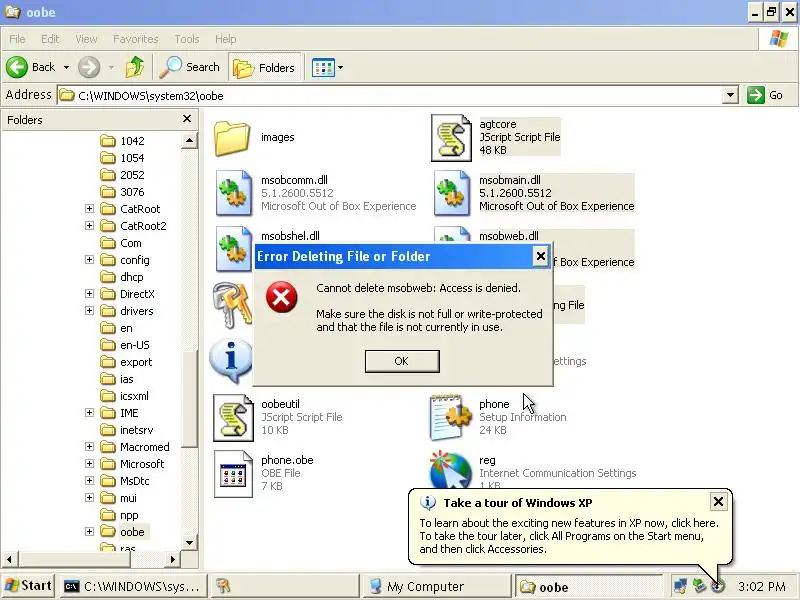Click the Forward arrow icon
The image size is (800, 600).
[x=89, y=67]
